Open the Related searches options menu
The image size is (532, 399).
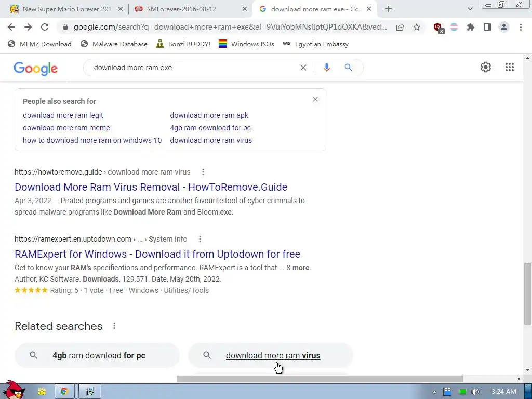click(114, 326)
